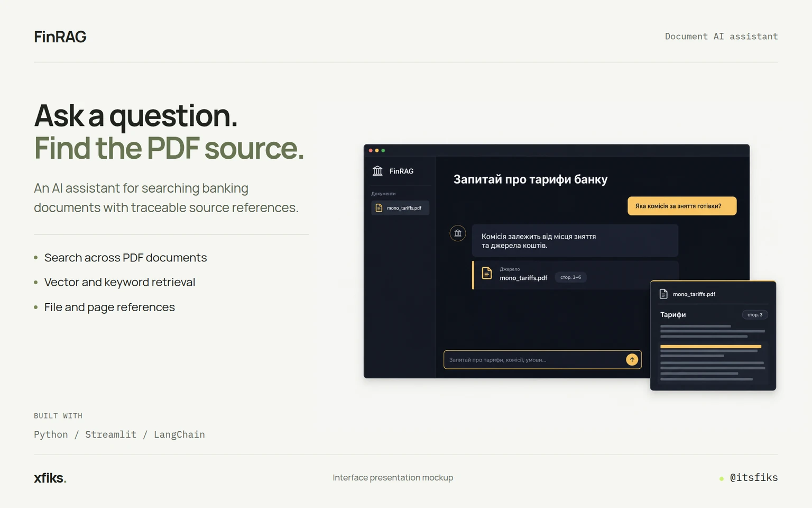Click the "Interface presentation mockup" footer text
The width and height of the screenshot is (812, 508).
393,477
